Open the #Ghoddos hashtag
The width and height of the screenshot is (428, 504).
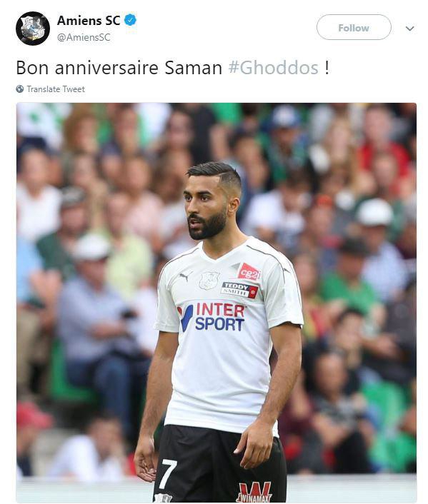273,68
